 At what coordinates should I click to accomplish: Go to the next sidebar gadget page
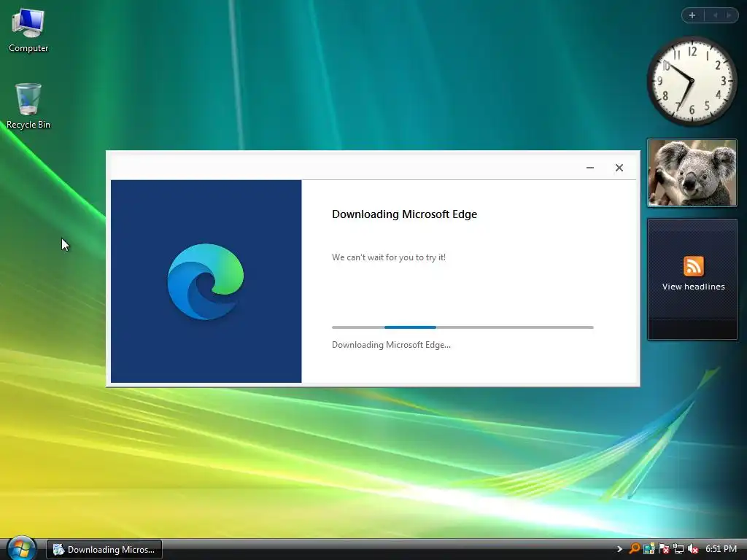729,15
